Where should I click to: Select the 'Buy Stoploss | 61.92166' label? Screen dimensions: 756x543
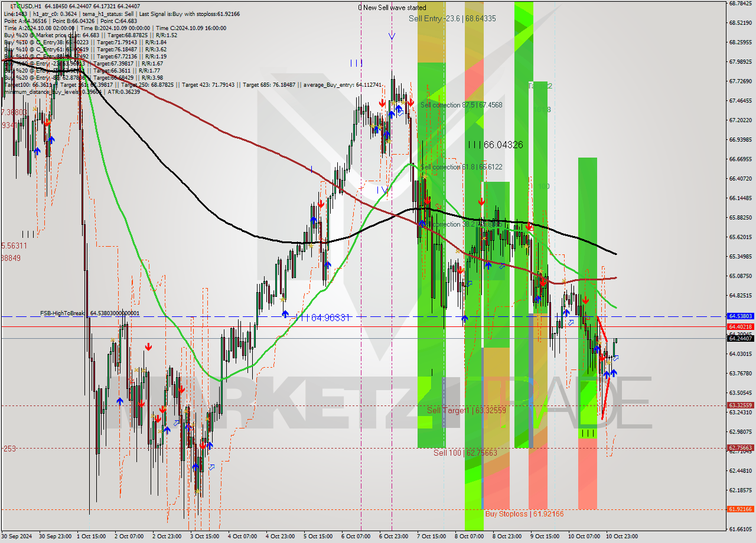point(524,514)
